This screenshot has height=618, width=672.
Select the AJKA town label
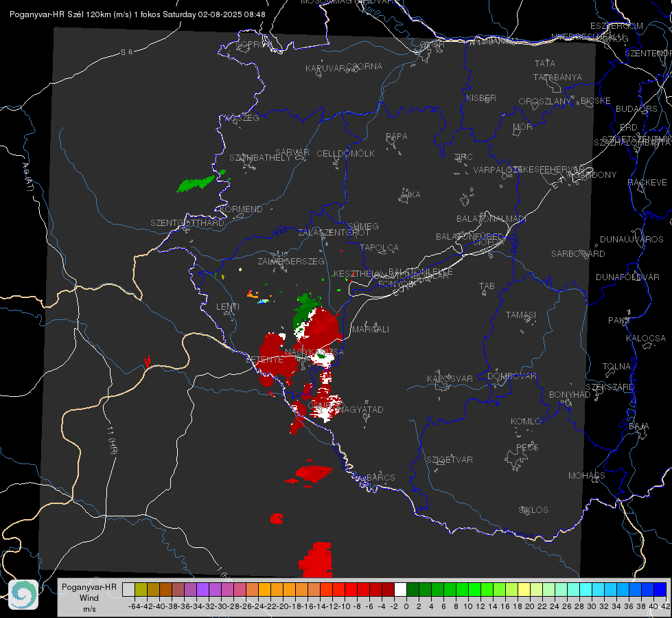pyautogui.click(x=410, y=195)
